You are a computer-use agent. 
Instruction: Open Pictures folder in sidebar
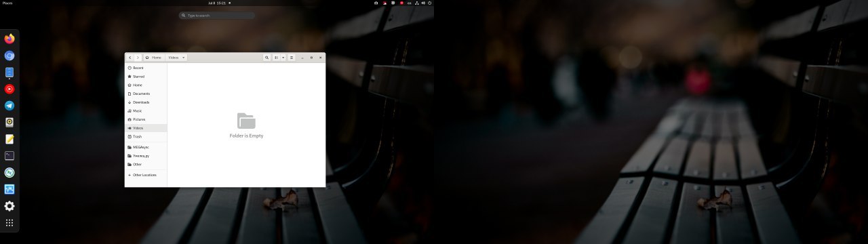[x=146, y=119]
